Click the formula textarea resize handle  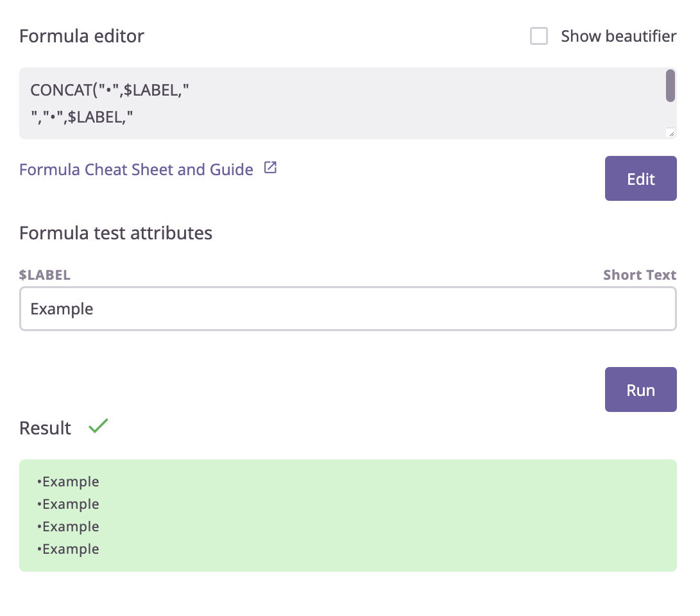[670, 133]
